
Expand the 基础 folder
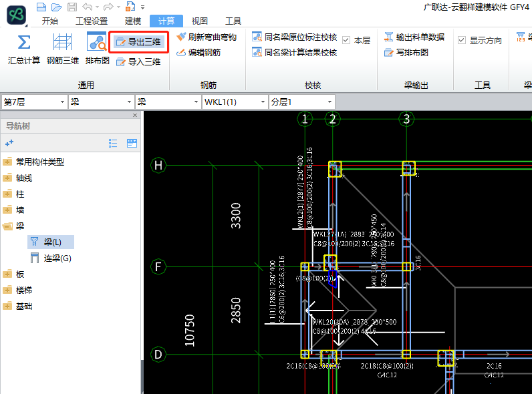coord(7,306)
